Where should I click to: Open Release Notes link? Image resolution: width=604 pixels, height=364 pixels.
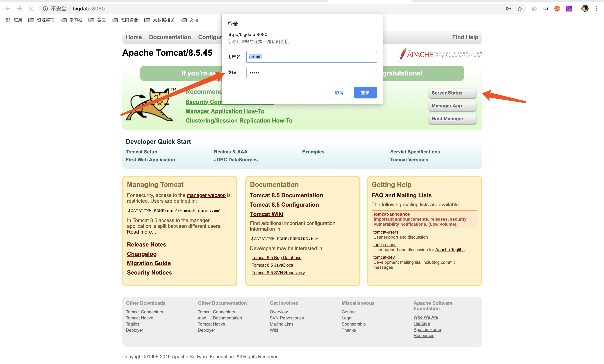(147, 245)
